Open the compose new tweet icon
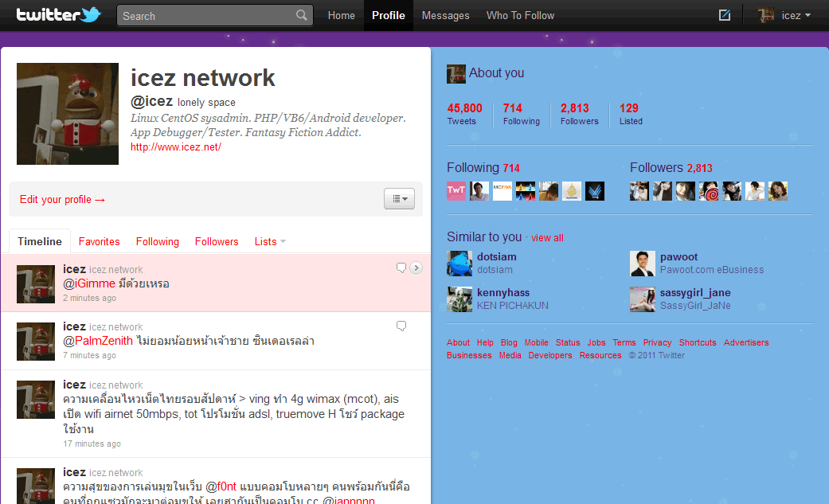Screen dimensions: 829x504 (x=725, y=15)
